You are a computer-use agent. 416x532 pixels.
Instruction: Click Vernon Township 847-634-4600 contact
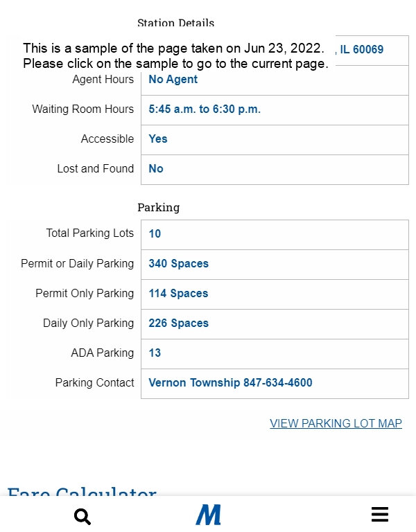point(230,382)
